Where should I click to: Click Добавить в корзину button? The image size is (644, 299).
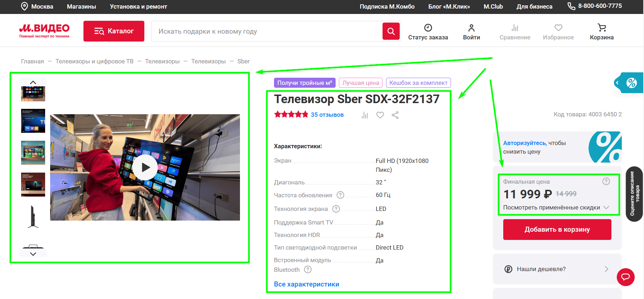click(x=557, y=230)
